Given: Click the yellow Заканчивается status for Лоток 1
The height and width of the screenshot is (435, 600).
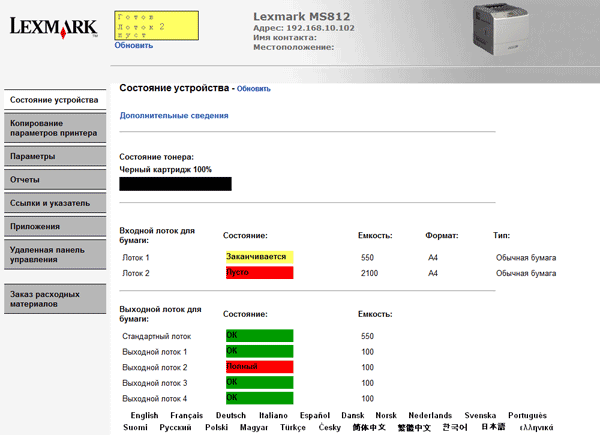Looking at the screenshot, I should point(259,257).
